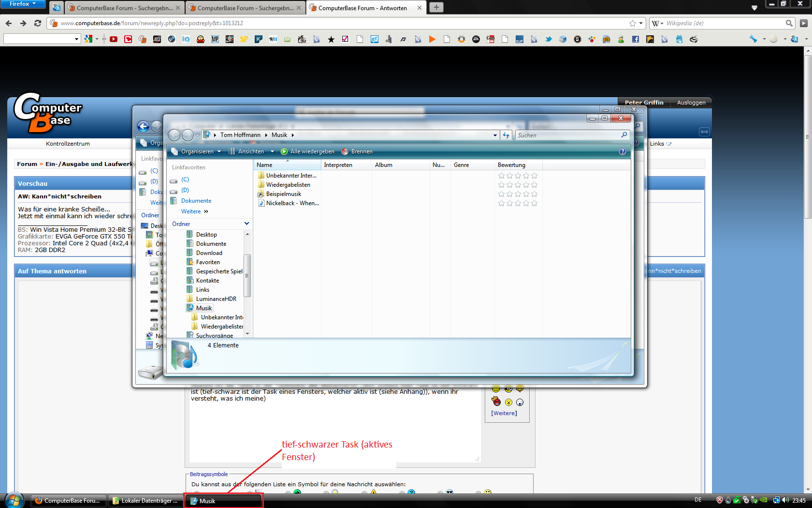Click the black star bookmark icon
Image resolution: width=812 pixels, height=508 pixels.
coord(331,39)
